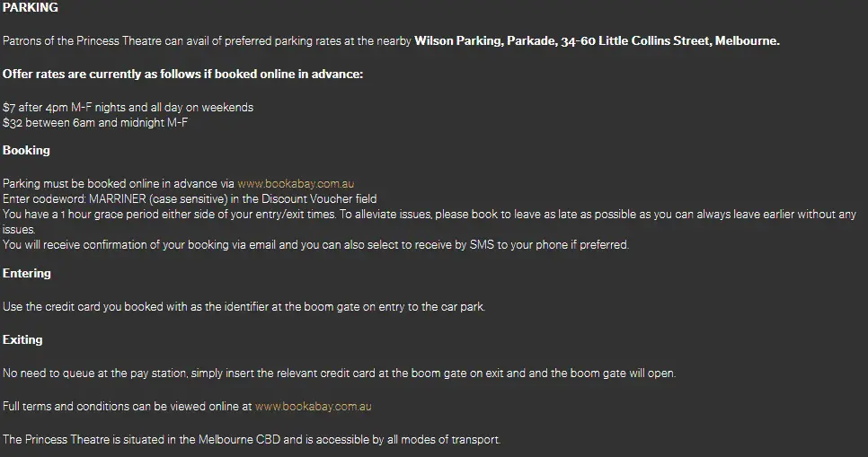
Task: Click the 'Full terms and conditions' text
Action: click(128, 406)
